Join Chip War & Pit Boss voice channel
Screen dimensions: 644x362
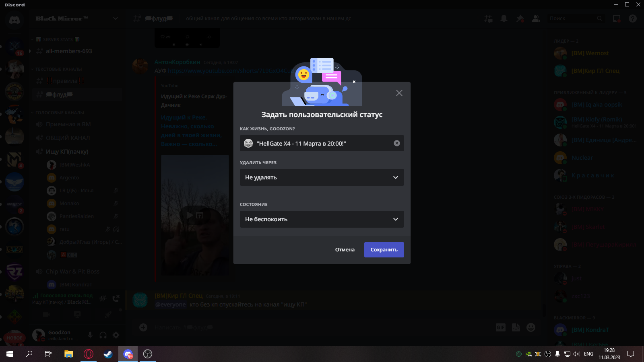pyautogui.click(x=77, y=271)
